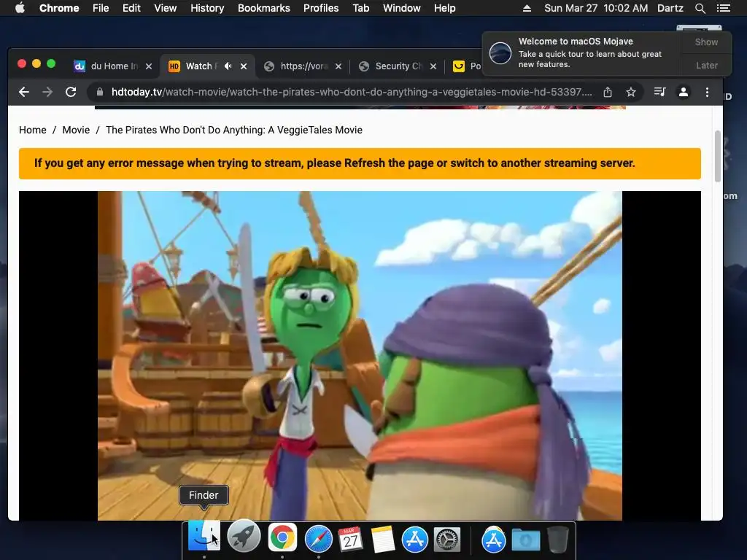The image size is (747, 560).
Task: Open Notification Center list icon
Action: [x=723, y=8]
